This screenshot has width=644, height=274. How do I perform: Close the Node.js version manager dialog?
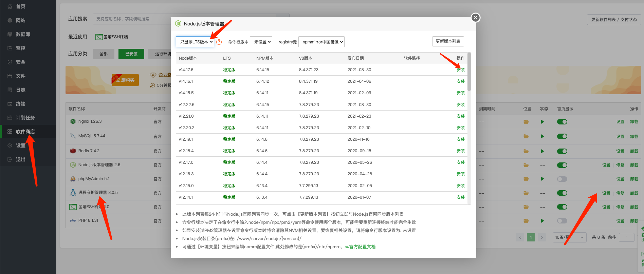point(475,18)
